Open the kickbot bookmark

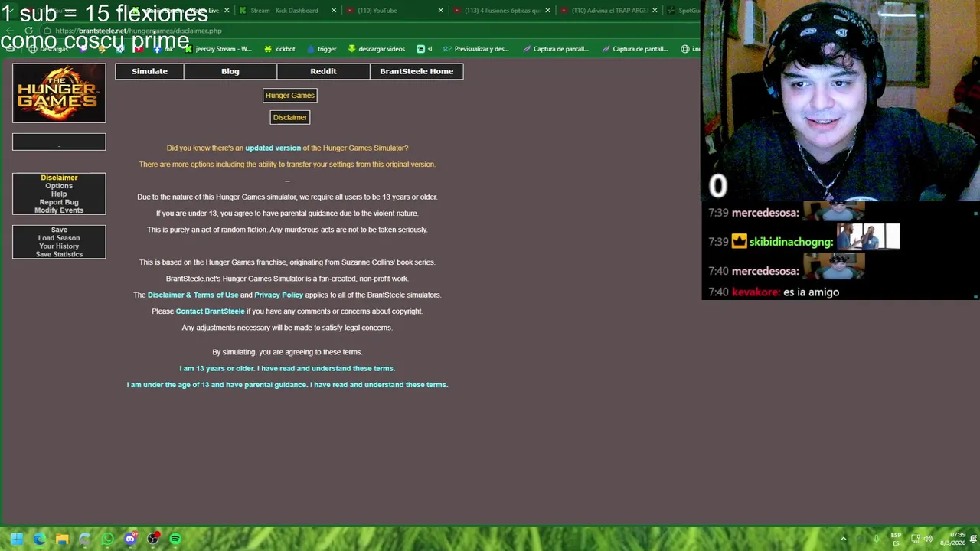(279, 49)
